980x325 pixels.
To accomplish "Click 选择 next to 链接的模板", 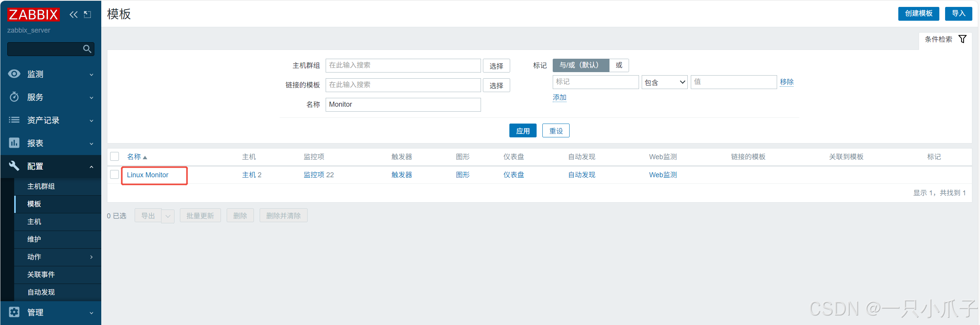I will [x=496, y=85].
